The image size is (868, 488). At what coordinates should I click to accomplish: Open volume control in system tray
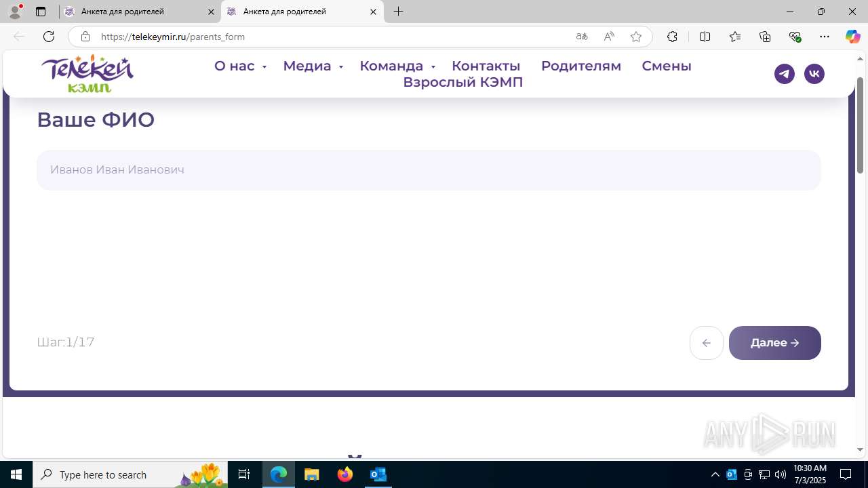coord(780,474)
